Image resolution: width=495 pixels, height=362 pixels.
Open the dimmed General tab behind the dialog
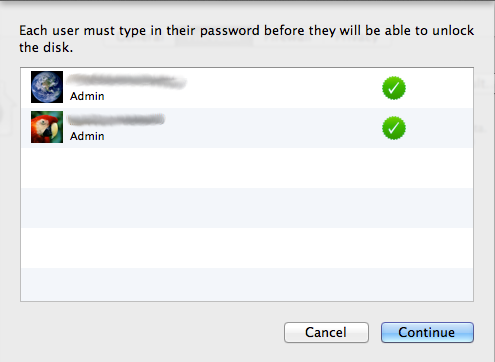coord(139,37)
